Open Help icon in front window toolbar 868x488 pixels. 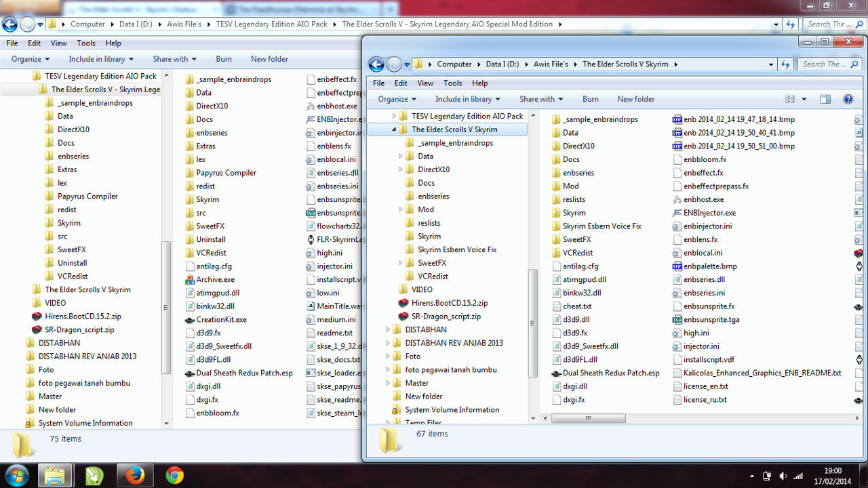[848, 99]
